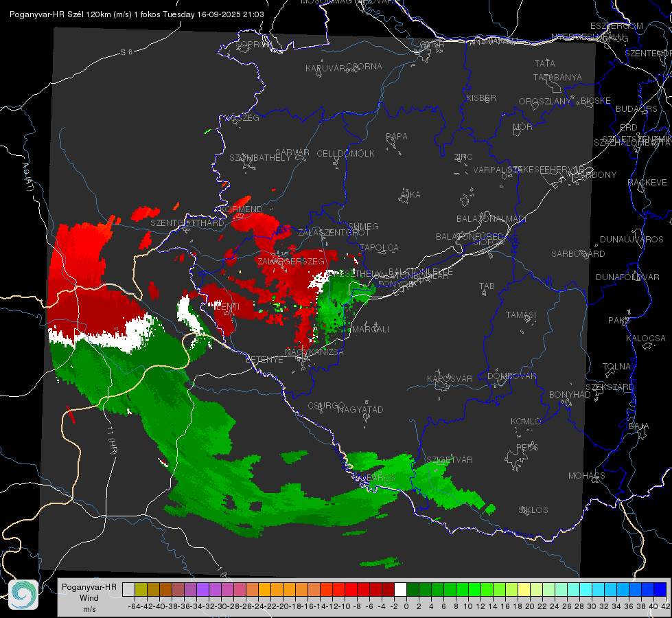The height and width of the screenshot is (618, 672).
Task: Click the LETENYE label
Action: click(264, 360)
